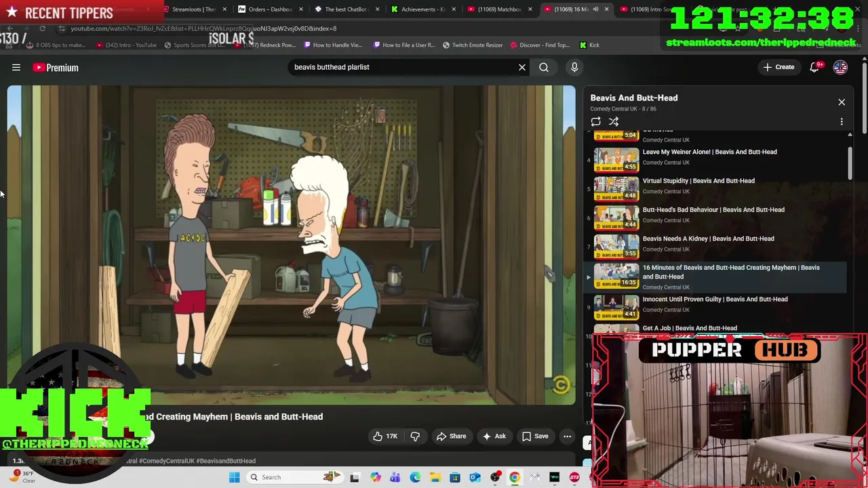Switch to OBS Studio taskbar icon
The width and height of the screenshot is (868, 488).
(495, 477)
